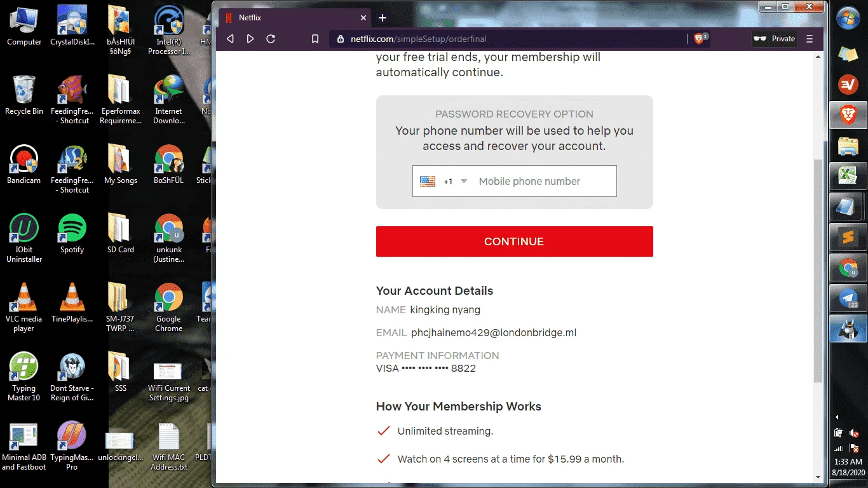Open CrystalDiskInfo desktop shortcut
The image size is (868, 488).
click(72, 26)
